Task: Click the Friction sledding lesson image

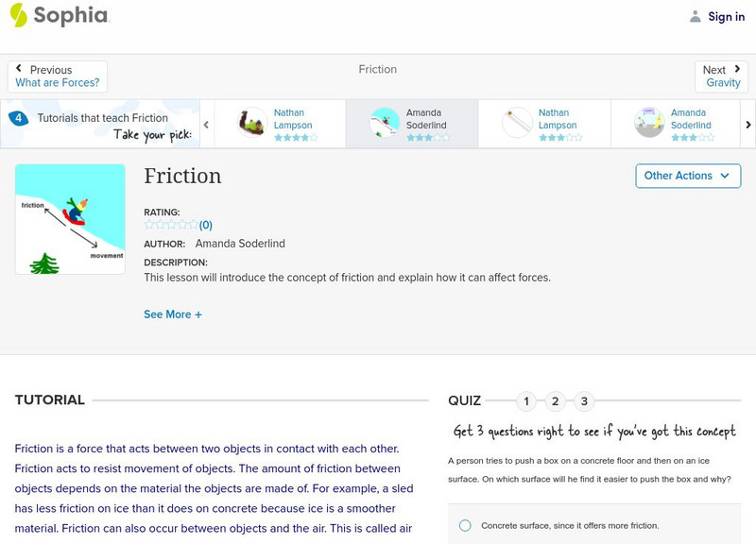Action: (x=70, y=219)
